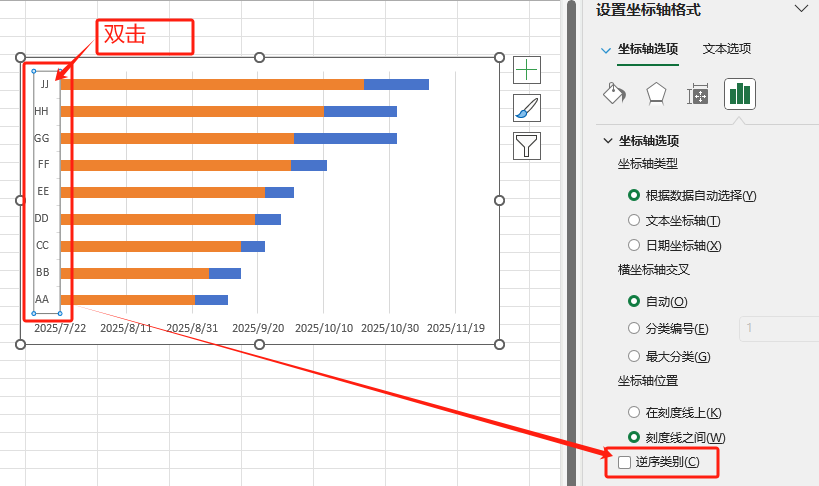Click the 2025/8/11 date axis label

pos(126,328)
